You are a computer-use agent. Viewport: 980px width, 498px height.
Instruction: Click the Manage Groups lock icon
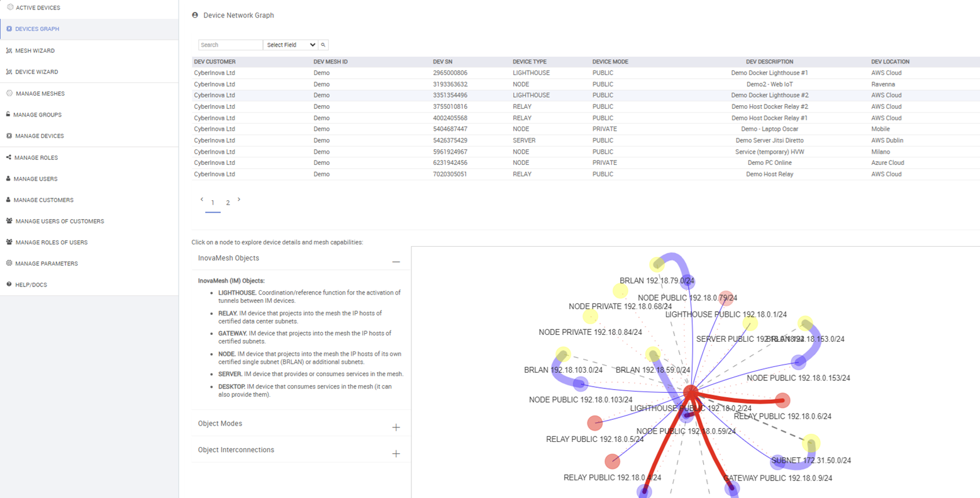(x=8, y=115)
